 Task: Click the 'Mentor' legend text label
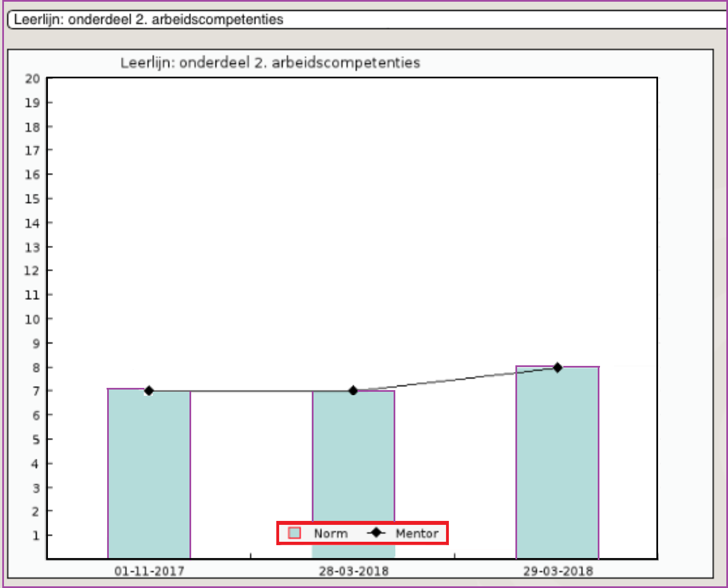(x=417, y=533)
